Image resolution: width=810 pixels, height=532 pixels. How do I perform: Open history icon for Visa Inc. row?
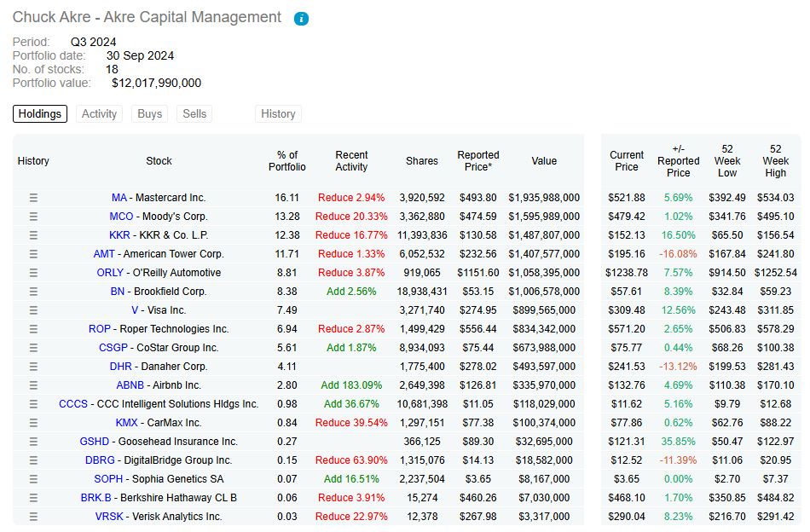coord(34,310)
